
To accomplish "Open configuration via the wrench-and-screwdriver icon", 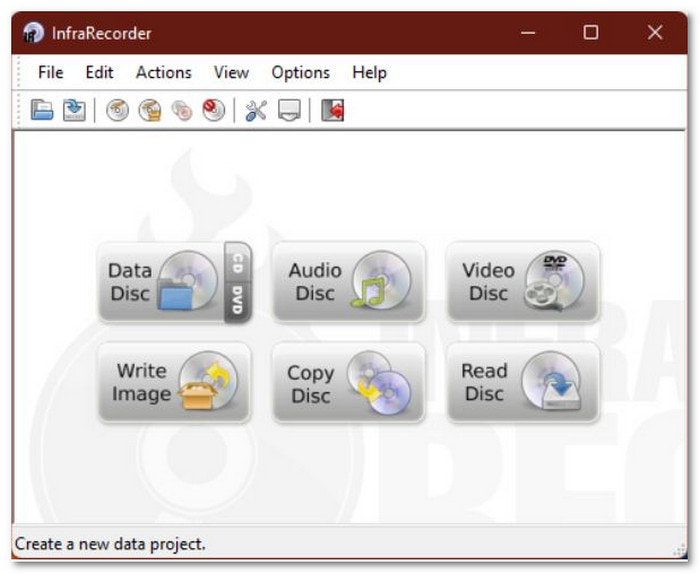I will click(256, 110).
